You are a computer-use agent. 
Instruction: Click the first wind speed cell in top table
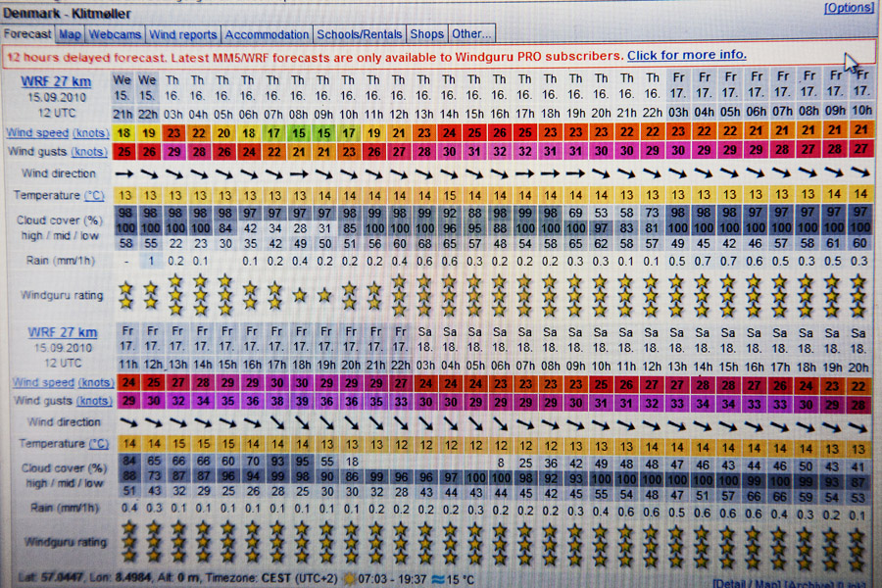coord(124,131)
